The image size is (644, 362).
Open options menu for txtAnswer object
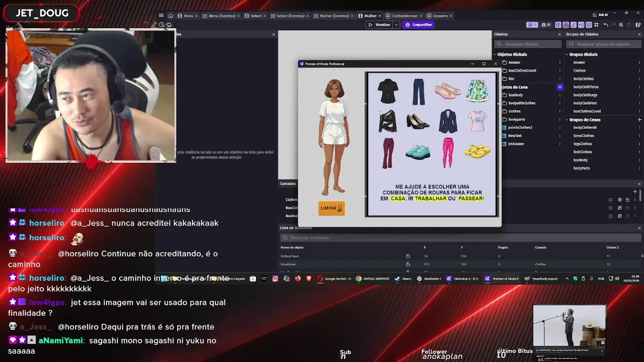[x=559, y=144]
